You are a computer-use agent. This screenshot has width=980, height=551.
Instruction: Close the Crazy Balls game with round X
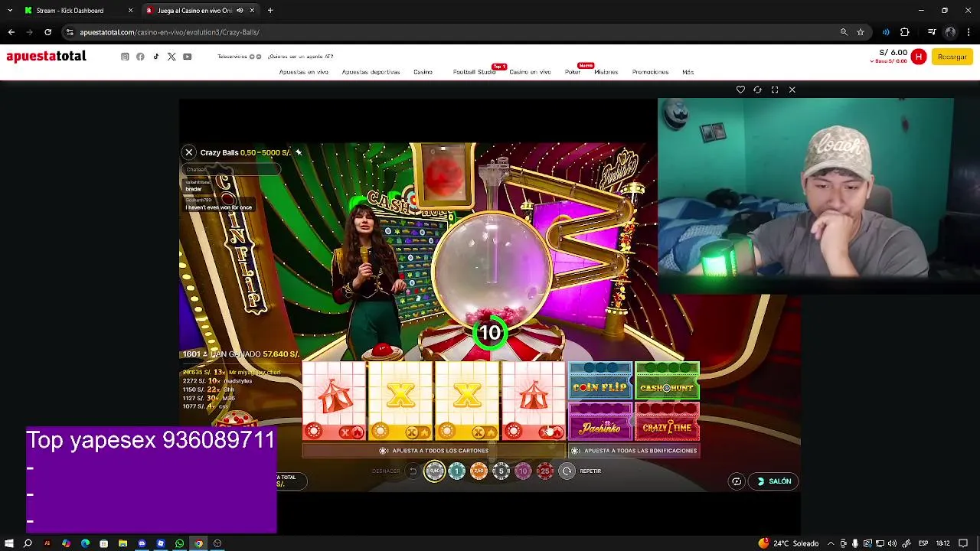point(189,152)
